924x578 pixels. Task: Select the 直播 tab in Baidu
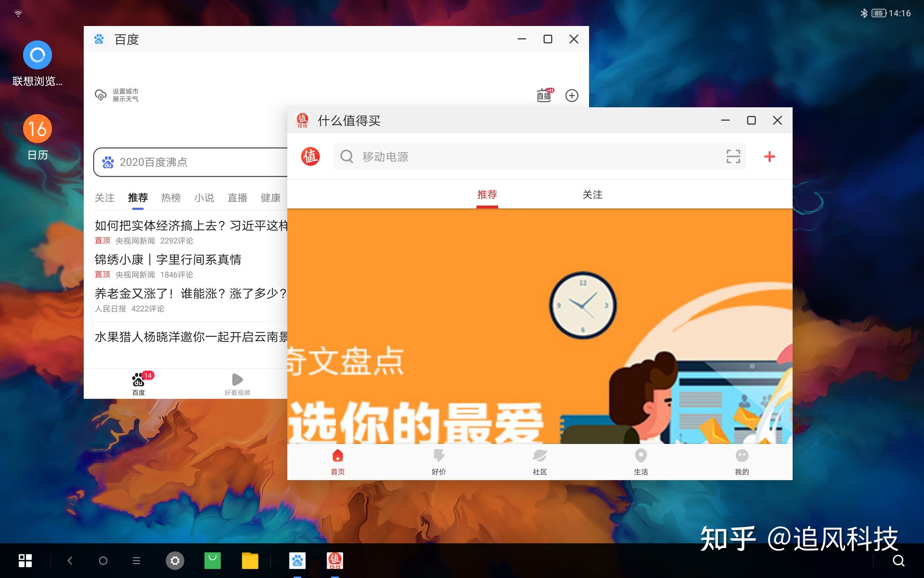pos(237,198)
